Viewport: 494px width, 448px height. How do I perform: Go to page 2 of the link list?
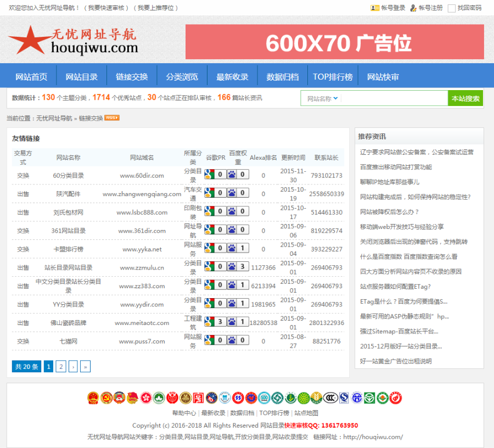[60, 366]
